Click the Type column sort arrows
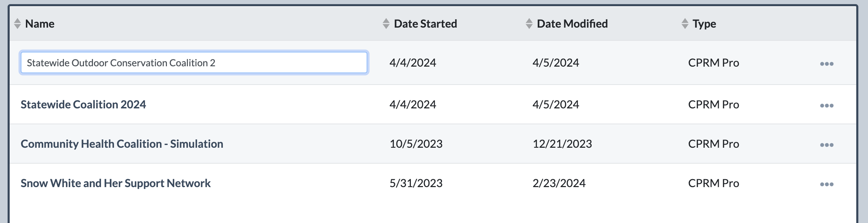The width and height of the screenshot is (868, 223). coord(685,23)
